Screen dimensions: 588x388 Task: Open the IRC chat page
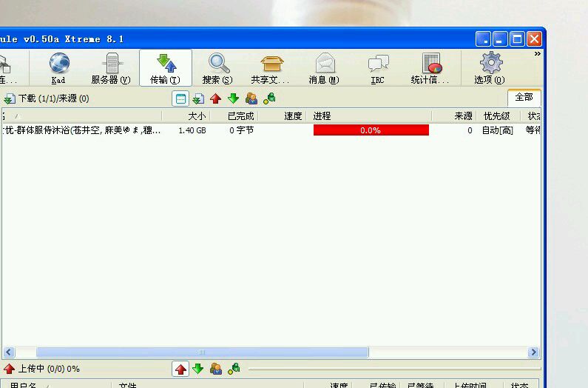[x=378, y=68]
